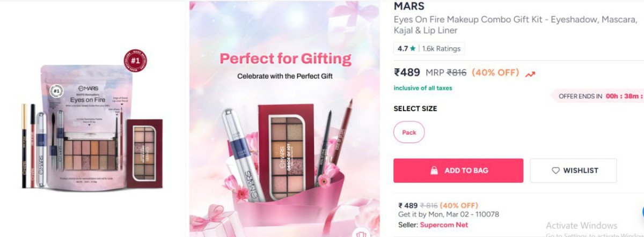Click the (40% OFF) discount label near MRP
The height and width of the screenshot is (237, 644).
point(495,72)
